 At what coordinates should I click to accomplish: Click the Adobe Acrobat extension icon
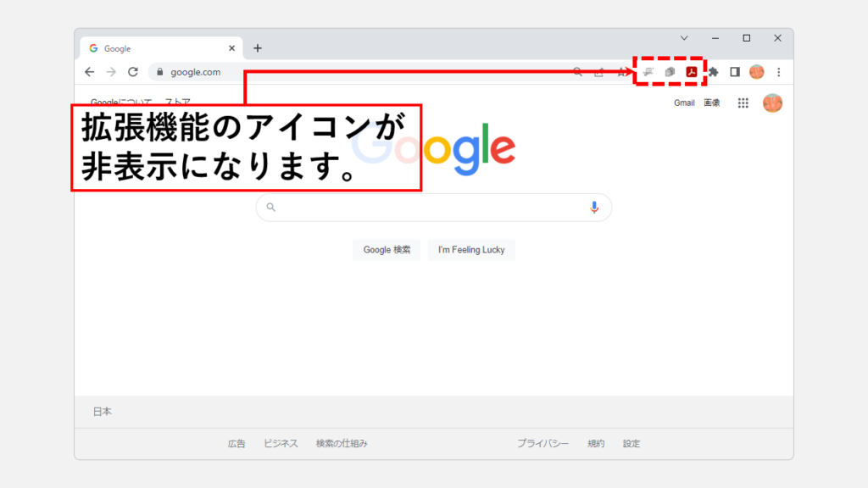click(x=692, y=72)
